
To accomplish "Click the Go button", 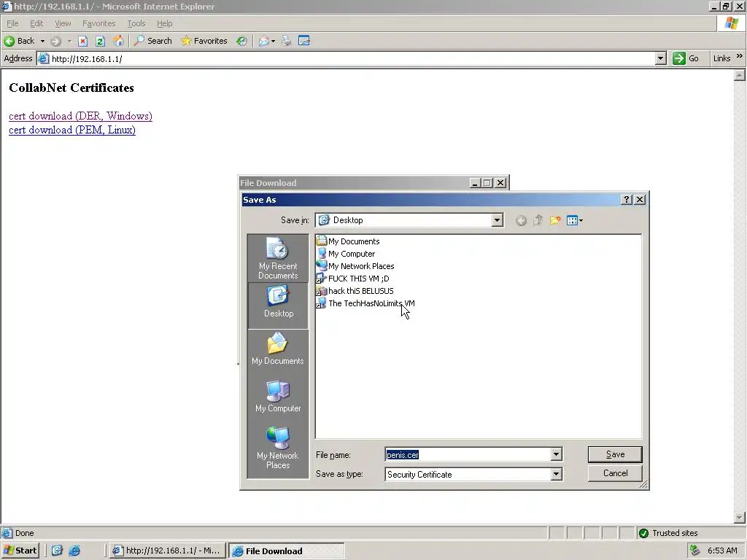I will click(x=686, y=58).
